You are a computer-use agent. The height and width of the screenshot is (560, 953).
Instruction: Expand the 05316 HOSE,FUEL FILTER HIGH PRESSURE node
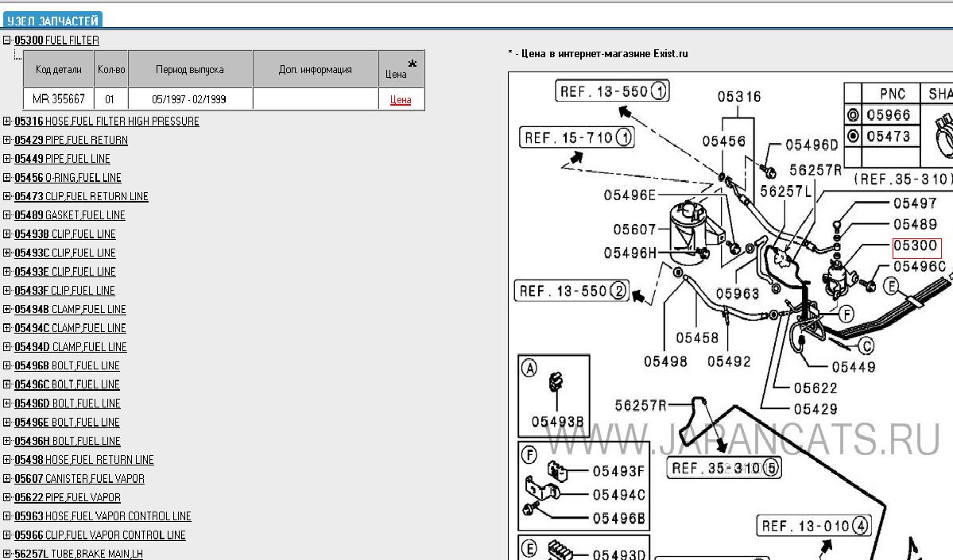click(x=7, y=122)
